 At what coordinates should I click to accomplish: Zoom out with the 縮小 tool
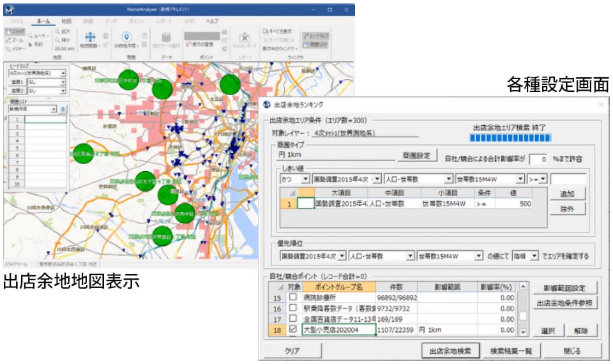(x=63, y=40)
